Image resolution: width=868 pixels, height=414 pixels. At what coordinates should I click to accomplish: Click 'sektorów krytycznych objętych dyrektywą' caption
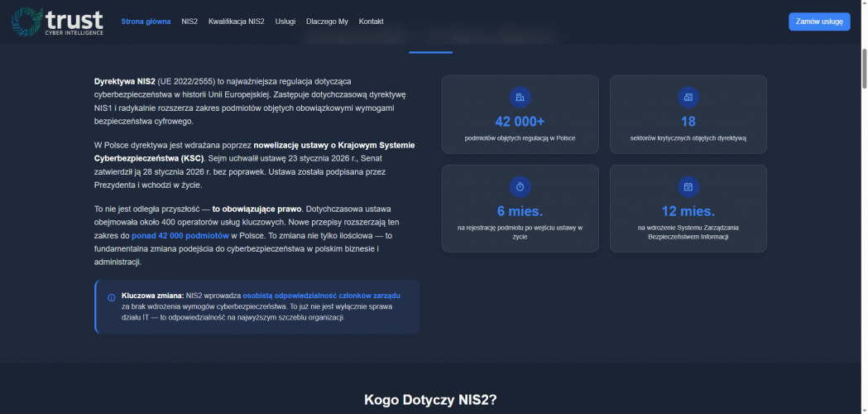tap(688, 138)
